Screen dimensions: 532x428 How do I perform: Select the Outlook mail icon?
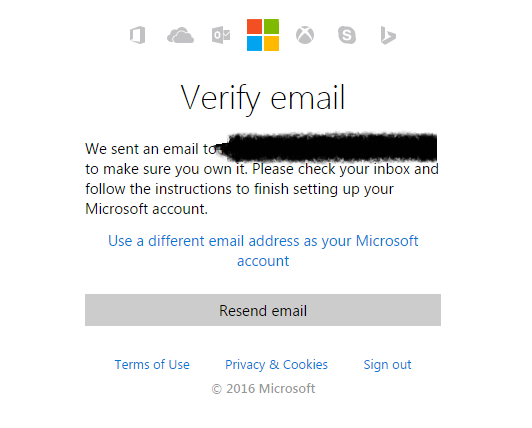(221, 35)
